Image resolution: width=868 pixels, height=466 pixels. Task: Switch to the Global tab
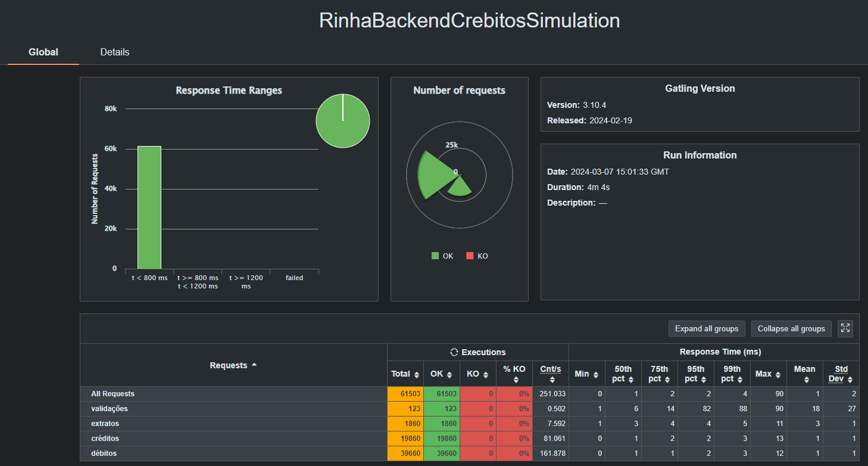click(43, 52)
